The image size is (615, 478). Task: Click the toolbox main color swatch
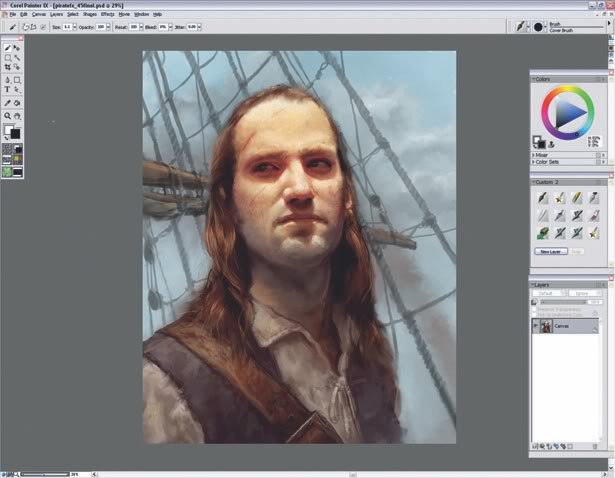coord(8,129)
